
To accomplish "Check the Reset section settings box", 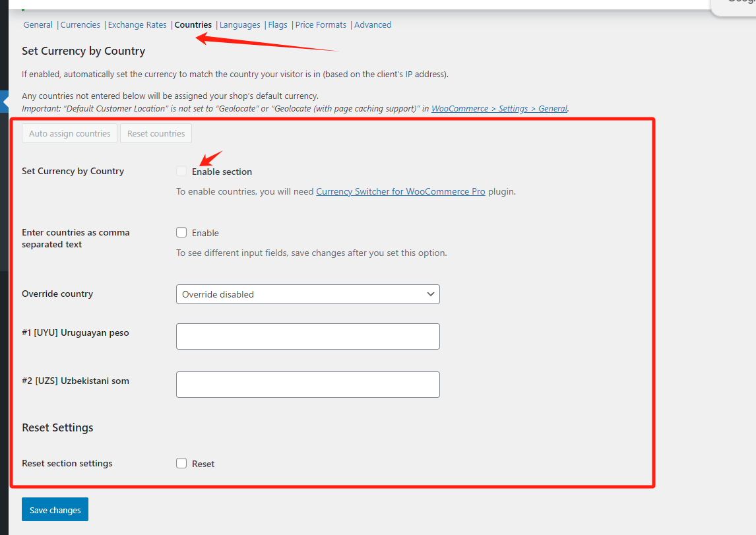I will point(181,463).
